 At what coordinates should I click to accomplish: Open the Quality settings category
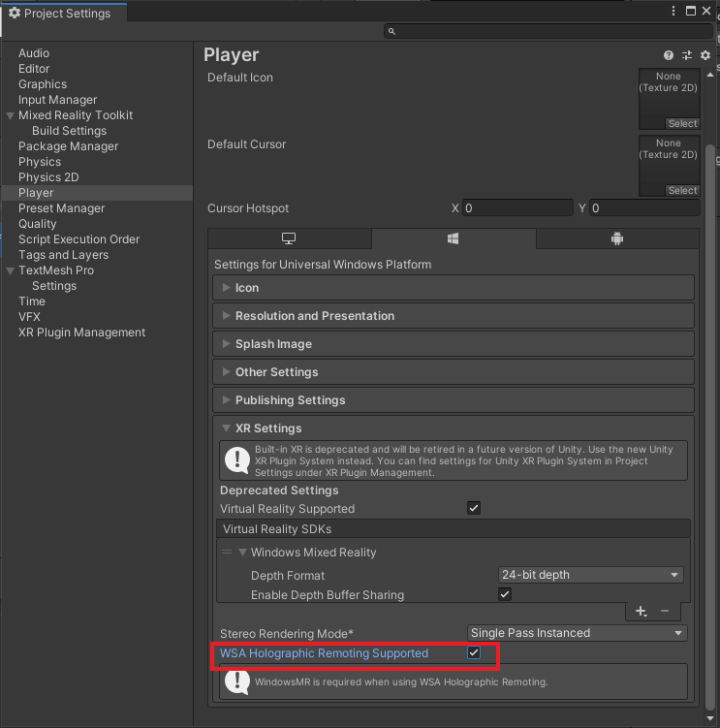37,224
